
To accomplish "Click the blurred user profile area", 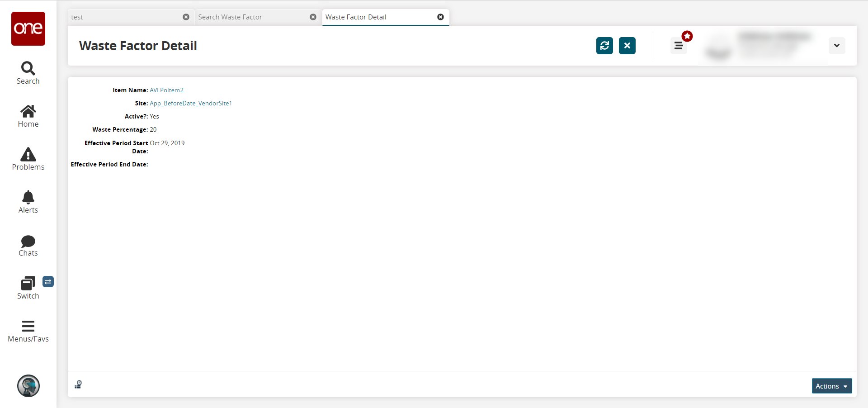I will (763, 46).
